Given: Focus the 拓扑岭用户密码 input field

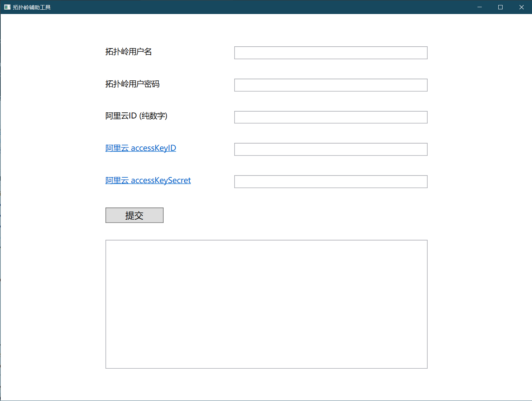Looking at the screenshot, I should click(x=331, y=85).
